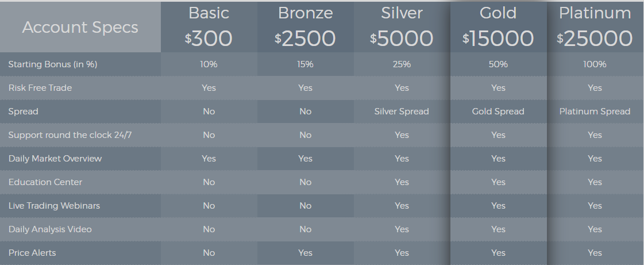
Task: Click the Live Trading Webinars row label
Action: coord(54,206)
